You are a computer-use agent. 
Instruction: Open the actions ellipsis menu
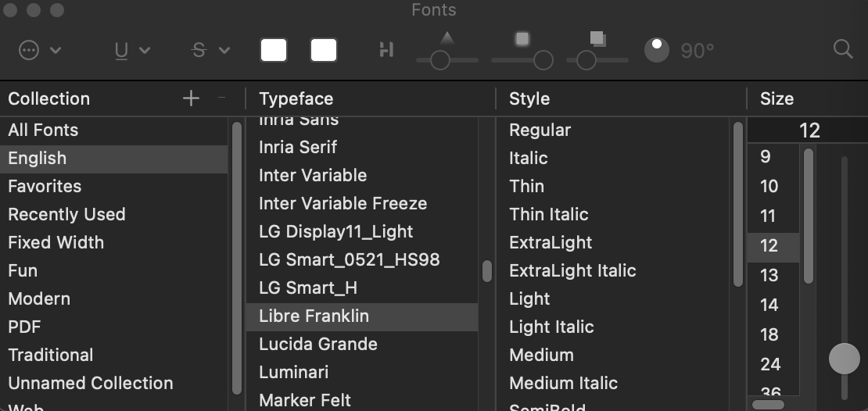[40, 50]
